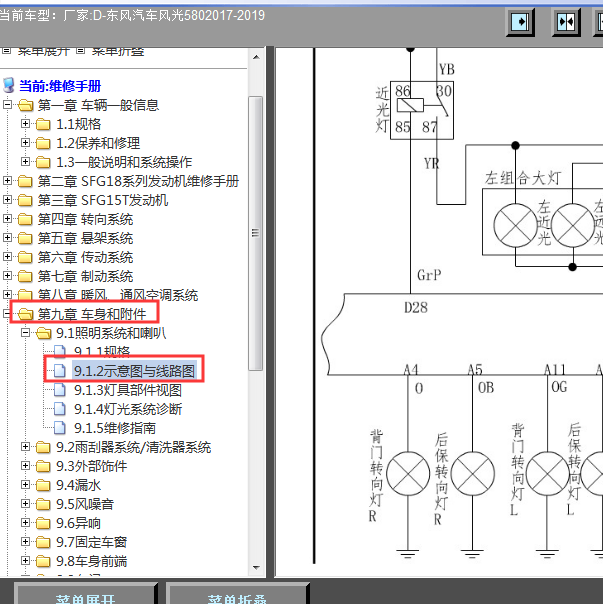Click folder icon of 9.6异响

coord(43,523)
